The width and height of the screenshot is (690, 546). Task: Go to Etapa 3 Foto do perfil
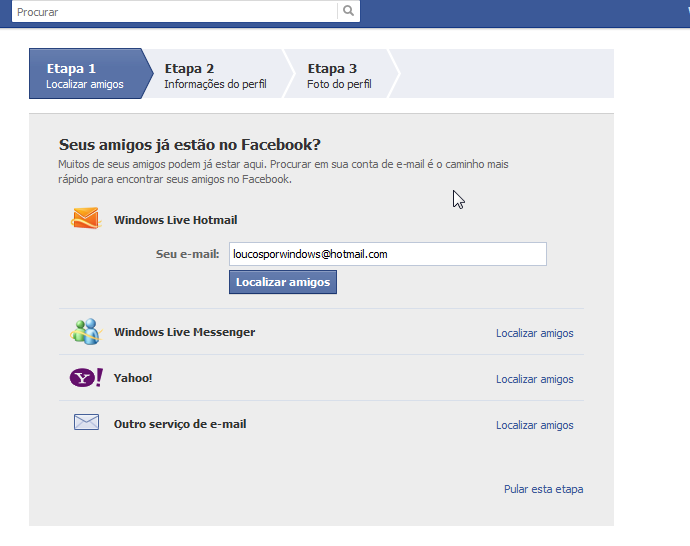(339, 76)
